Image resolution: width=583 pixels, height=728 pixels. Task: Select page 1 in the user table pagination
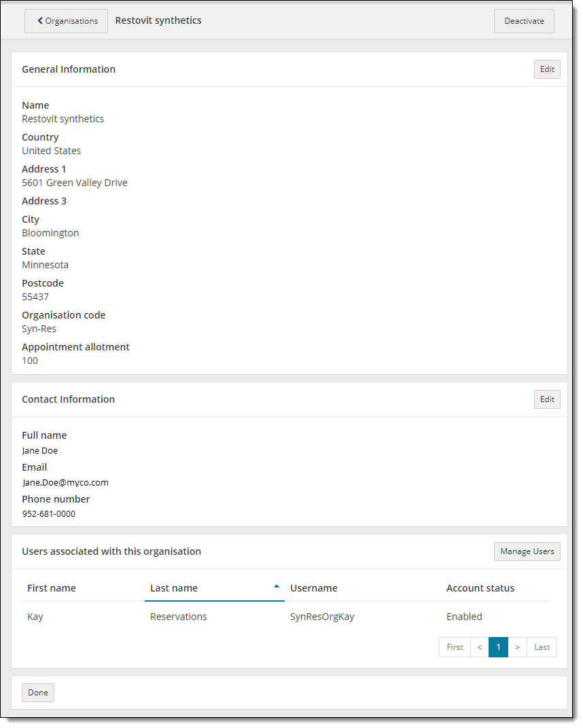coord(499,647)
